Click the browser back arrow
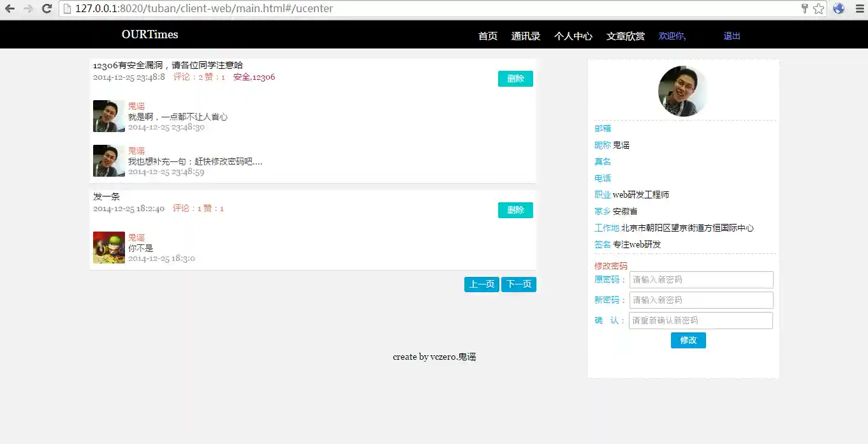868x444 pixels. pos(10,9)
